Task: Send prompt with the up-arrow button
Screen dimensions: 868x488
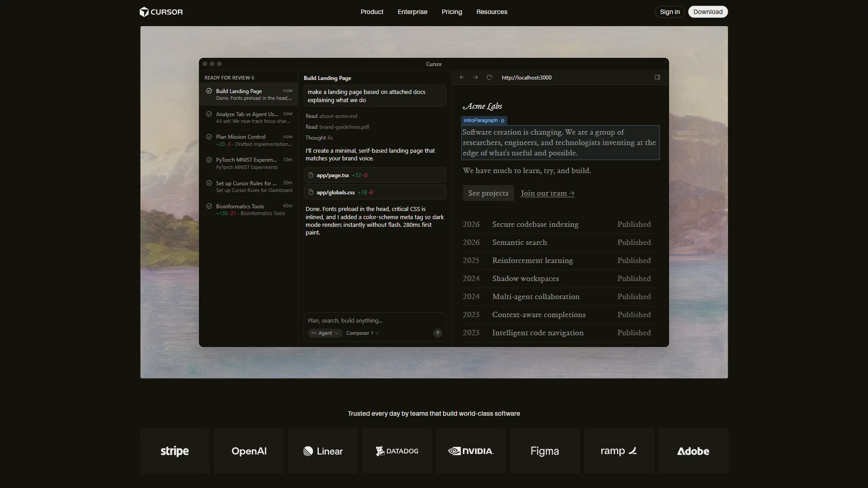Action: (438, 333)
